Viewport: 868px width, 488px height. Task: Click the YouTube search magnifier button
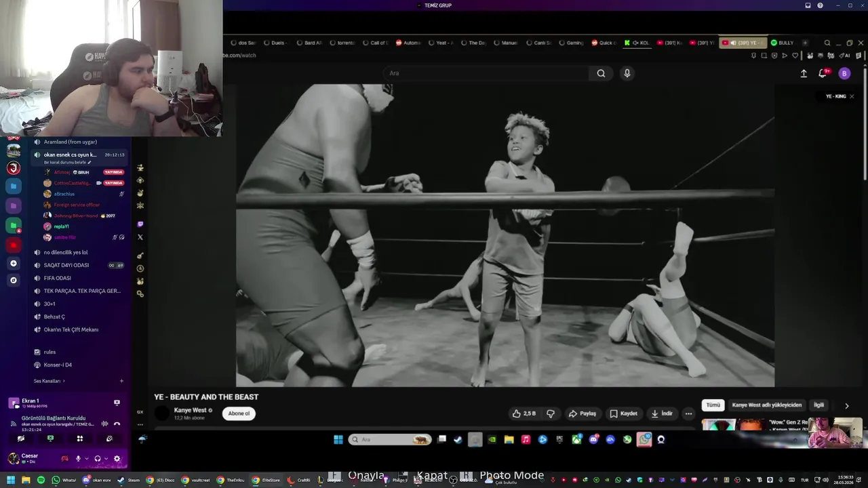pos(601,73)
